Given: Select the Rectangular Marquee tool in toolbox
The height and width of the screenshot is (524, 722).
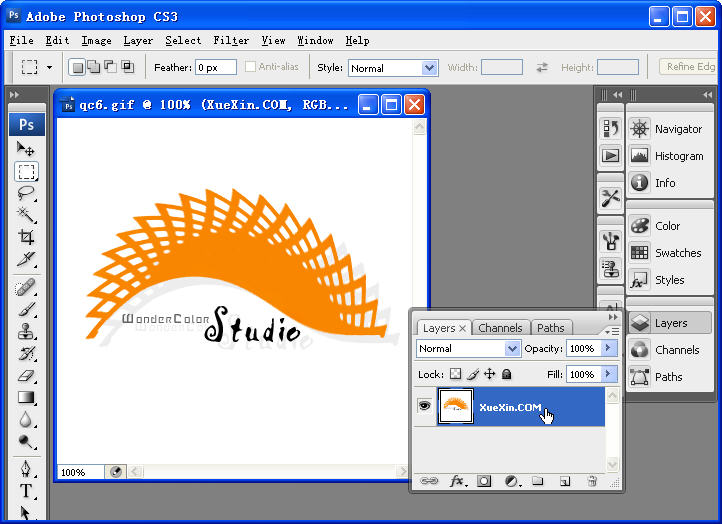Looking at the screenshot, I should click(x=26, y=172).
